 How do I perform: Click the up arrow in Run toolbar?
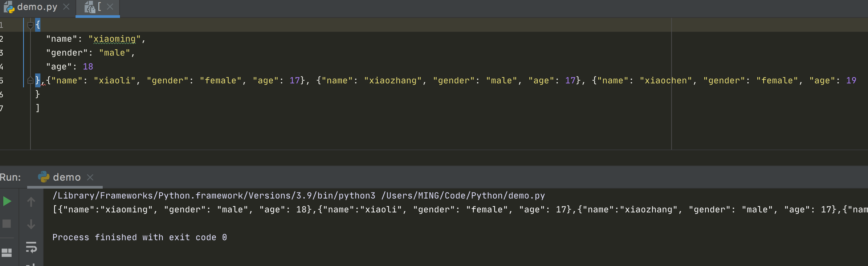click(x=31, y=202)
